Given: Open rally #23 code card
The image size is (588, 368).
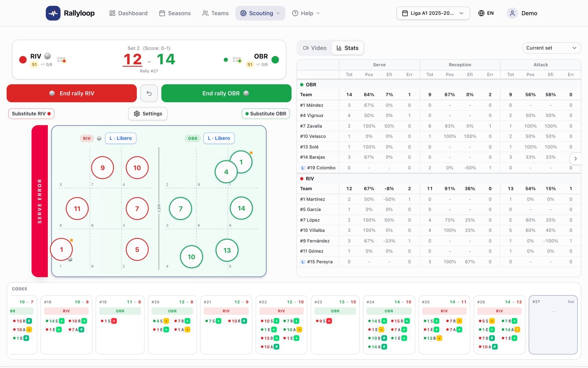Looking at the screenshot, I should pos(335,325).
